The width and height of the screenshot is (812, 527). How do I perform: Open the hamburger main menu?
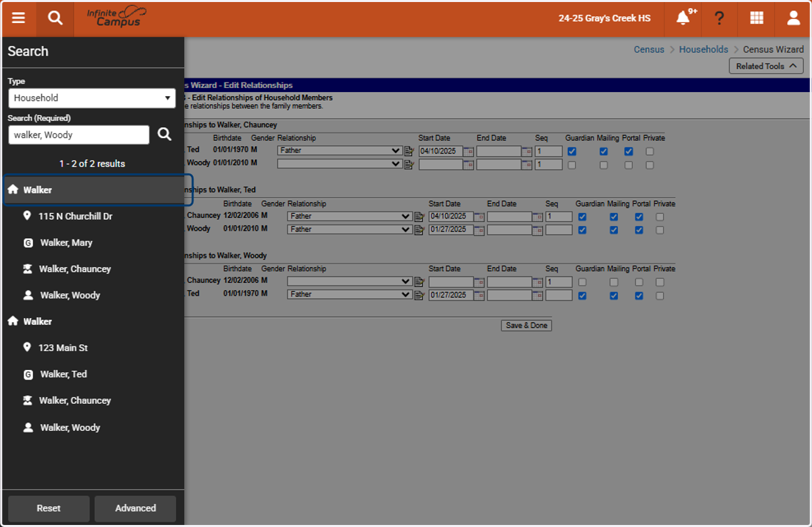point(18,18)
